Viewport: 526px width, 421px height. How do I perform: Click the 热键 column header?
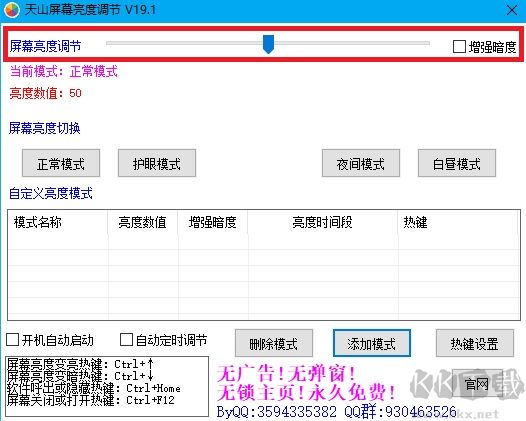click(x=459, y=222)
